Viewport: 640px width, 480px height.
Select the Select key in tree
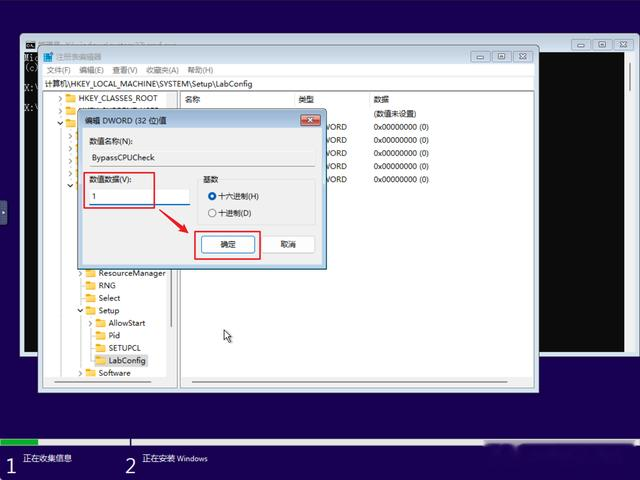click(109, 298)
